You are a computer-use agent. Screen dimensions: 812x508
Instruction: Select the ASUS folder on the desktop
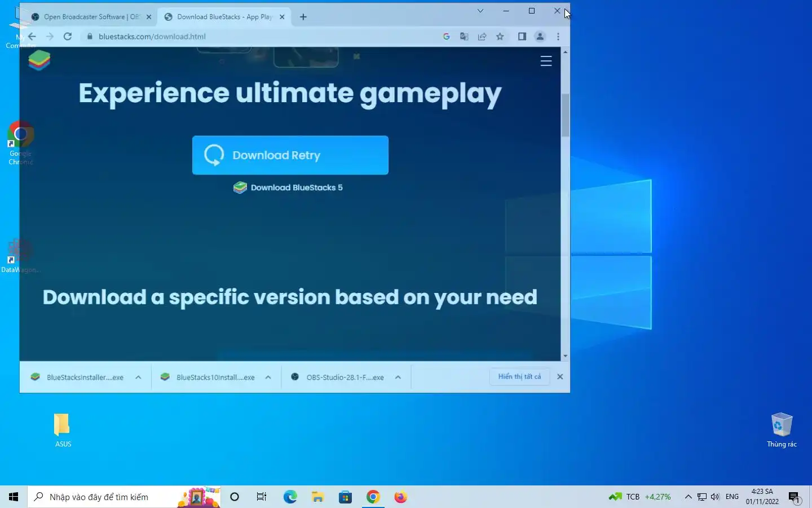point(63,430)
